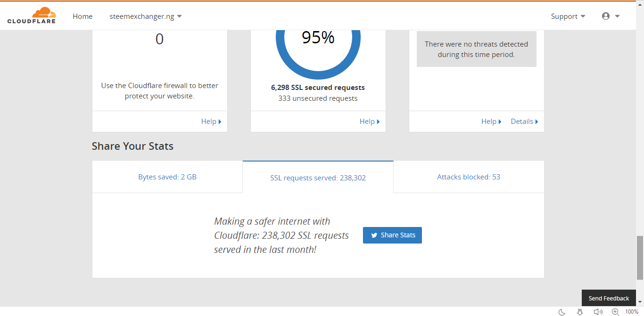Open Details link in threats card

pos(524,122)
